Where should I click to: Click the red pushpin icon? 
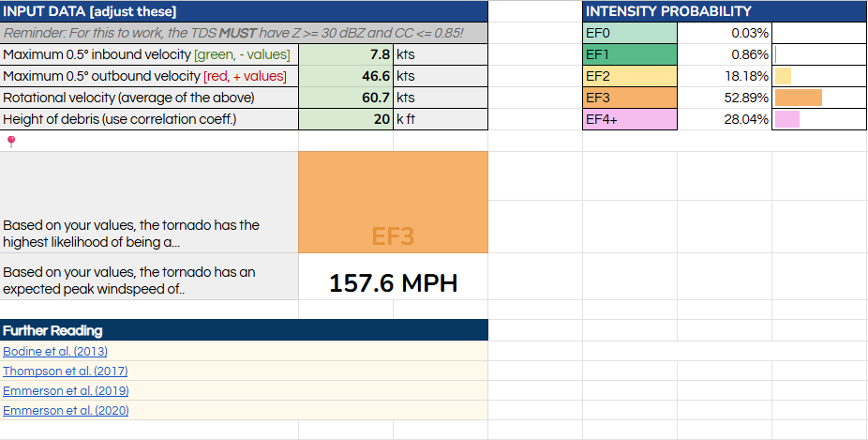pos(11,142)
